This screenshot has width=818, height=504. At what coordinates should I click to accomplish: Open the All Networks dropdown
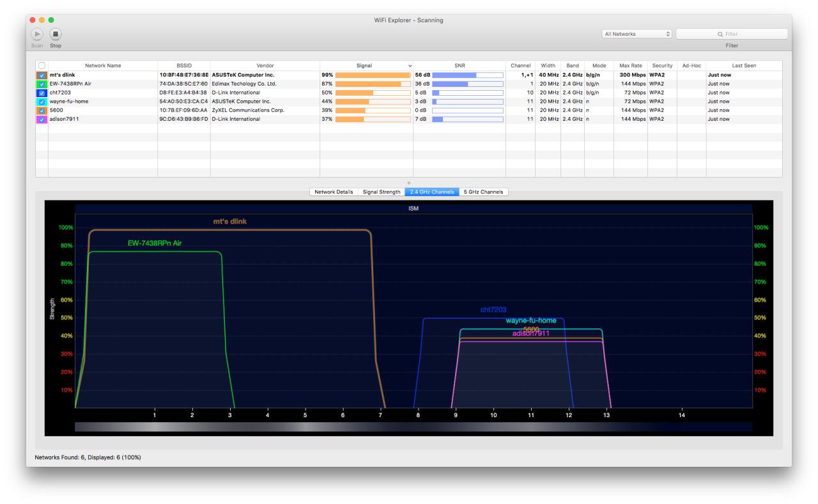click(x=637, y=34)
